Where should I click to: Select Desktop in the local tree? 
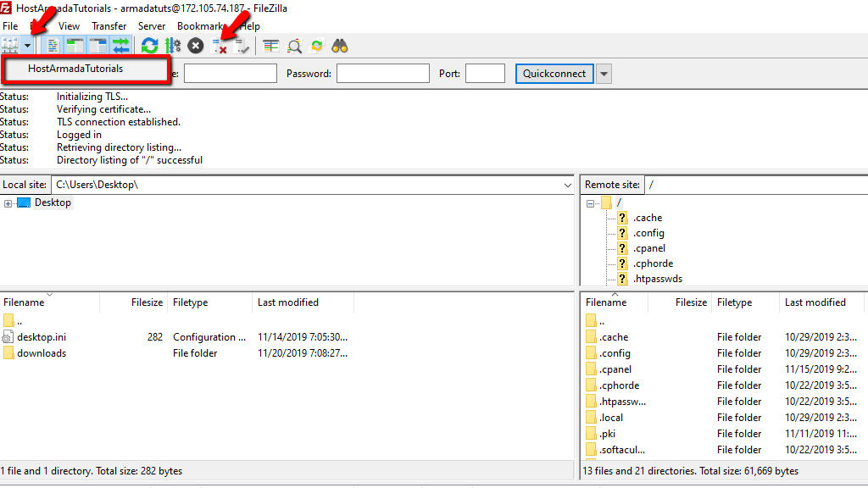pyautogui.click(x=53, y=202)
